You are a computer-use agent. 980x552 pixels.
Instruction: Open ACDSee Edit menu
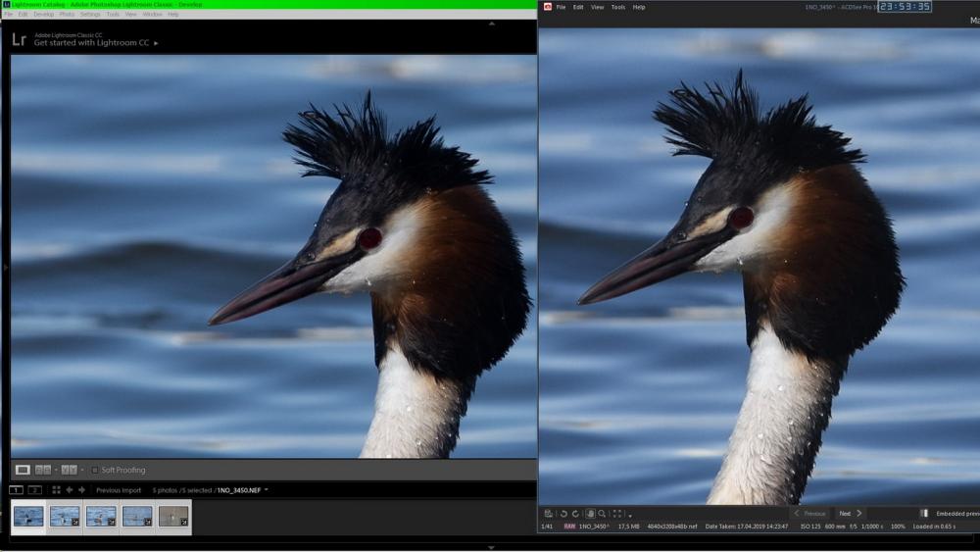click(578, 7)
